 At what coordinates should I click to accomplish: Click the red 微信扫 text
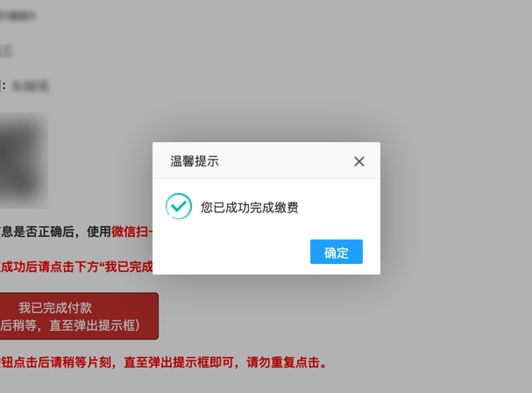point(132,232)
